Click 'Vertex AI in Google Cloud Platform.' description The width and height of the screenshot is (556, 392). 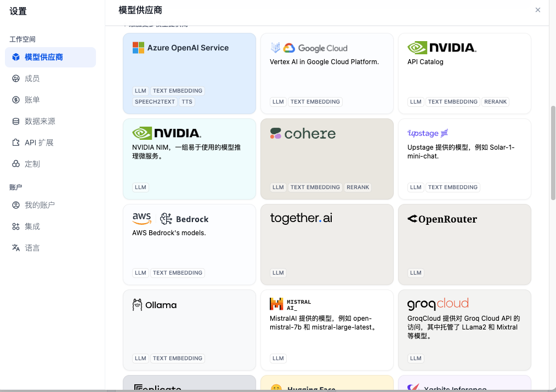coord(324,61)
